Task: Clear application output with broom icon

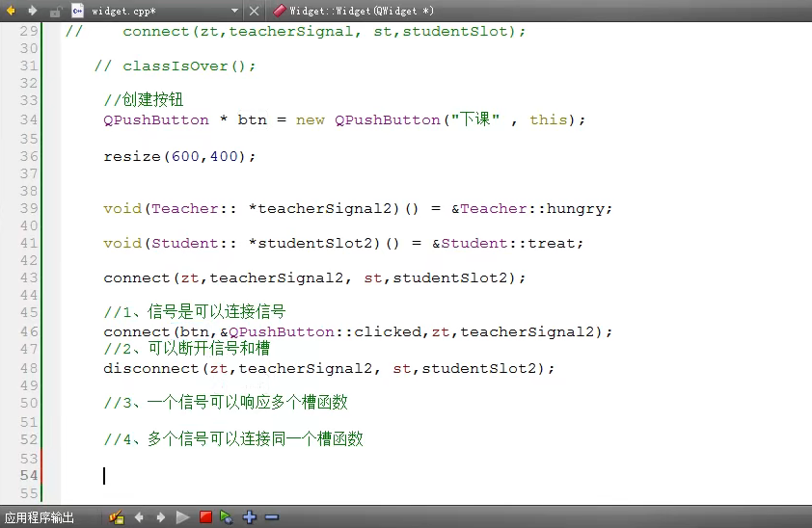Action: click(117, 517)
